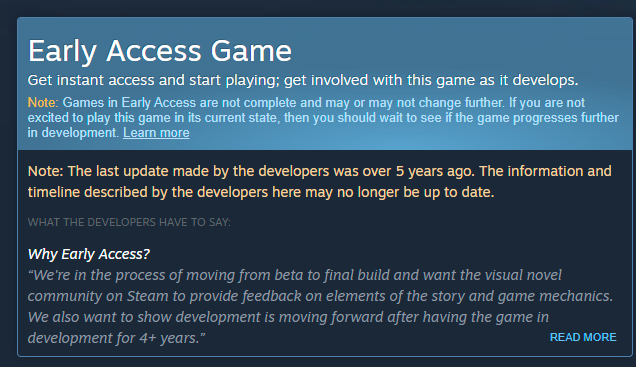Click the "timeline described by the developers" phrase
636x367 pixels.
[148, 192]
